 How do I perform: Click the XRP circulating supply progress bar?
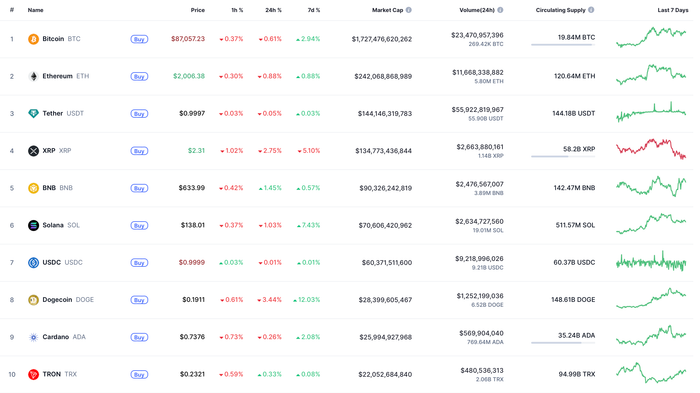pyautogui.click(x=563, y=156)
